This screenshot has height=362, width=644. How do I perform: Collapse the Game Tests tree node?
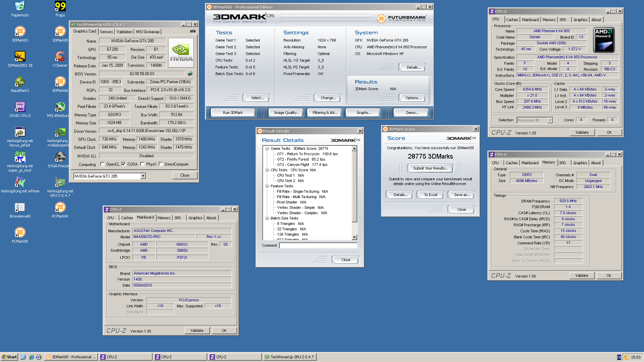267,149
